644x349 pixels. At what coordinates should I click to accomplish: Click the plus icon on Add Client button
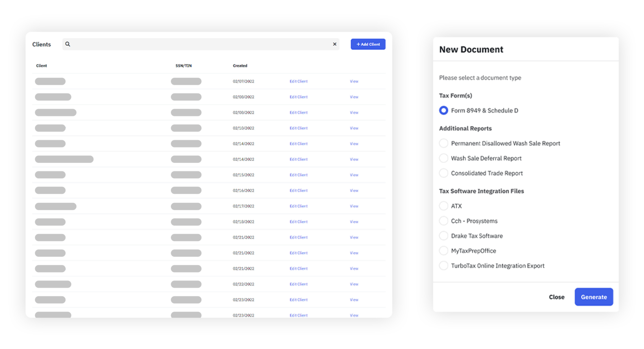pyautogui.click(x=358, y=44)
